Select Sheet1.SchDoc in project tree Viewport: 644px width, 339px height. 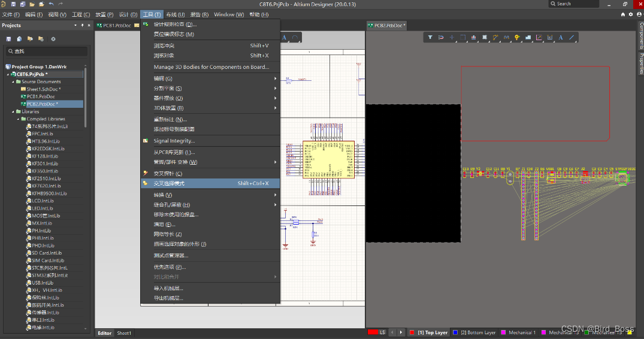[44, 89]
